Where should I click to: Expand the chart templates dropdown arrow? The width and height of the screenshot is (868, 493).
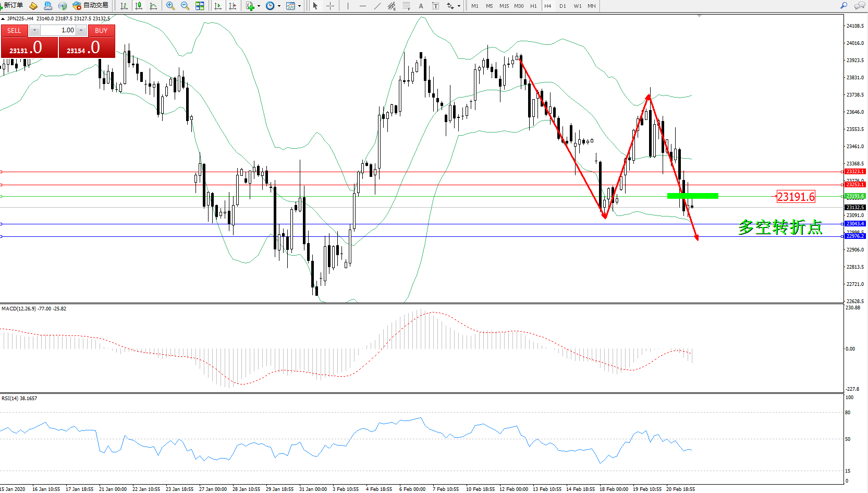pyautogui.click(x=299, y=6)
